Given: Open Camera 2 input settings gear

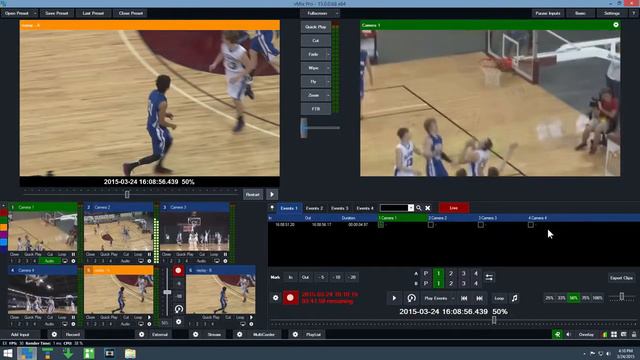Looking at the screenshot, I should pyautogui.click(x=149, y=261).
